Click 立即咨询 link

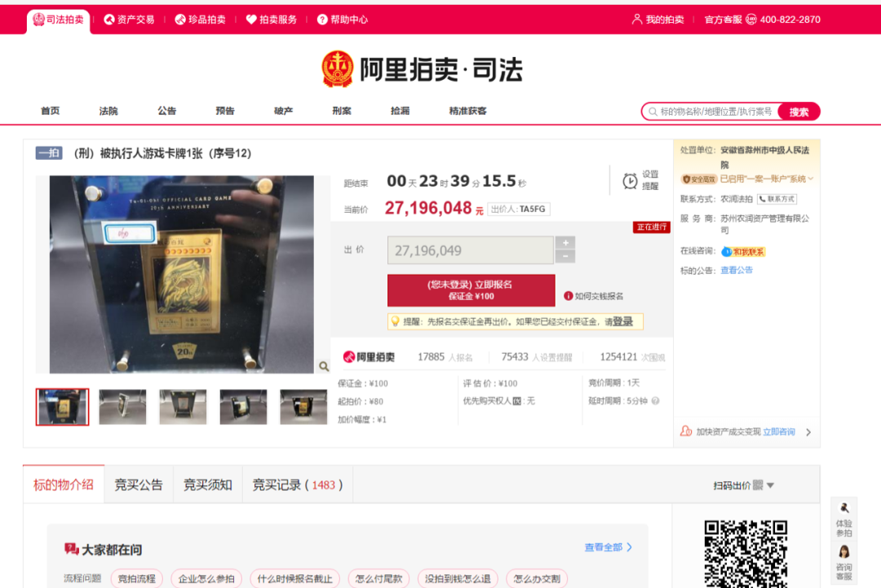779,432
